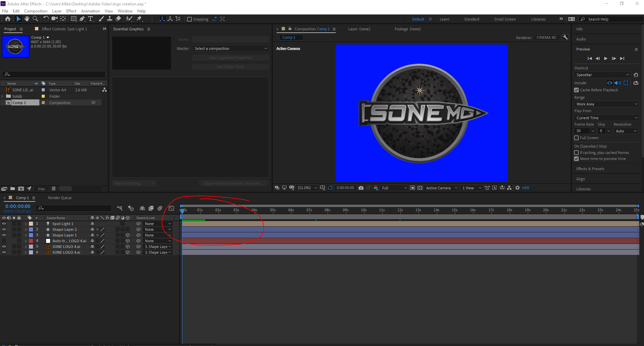Screen dimensions: 644x346
Task: Select the Type text tool
Action: (91, 19)
